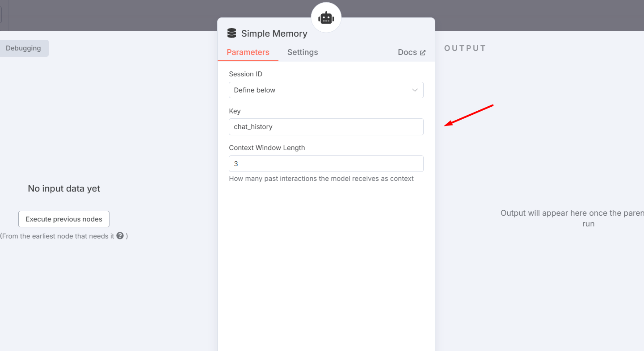Click the Context Window Length label
644x351 pixels.
267,148
